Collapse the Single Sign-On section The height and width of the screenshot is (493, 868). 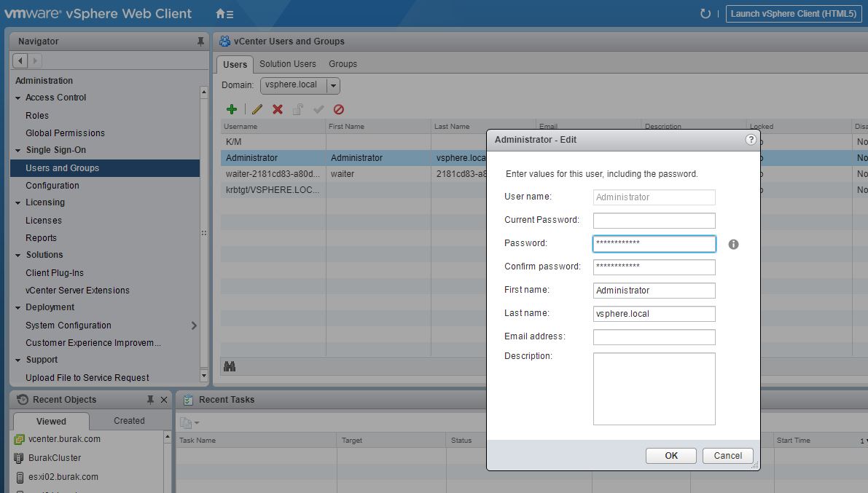point(18,151)
